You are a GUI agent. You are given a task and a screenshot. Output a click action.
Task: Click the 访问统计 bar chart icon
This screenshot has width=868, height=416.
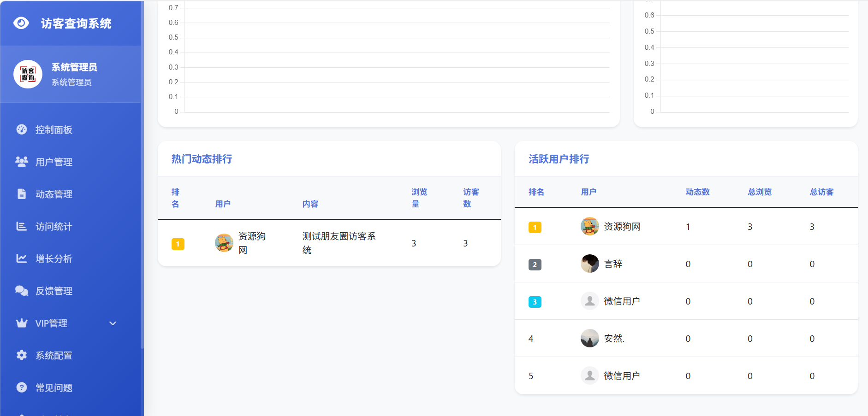point(22,226)
